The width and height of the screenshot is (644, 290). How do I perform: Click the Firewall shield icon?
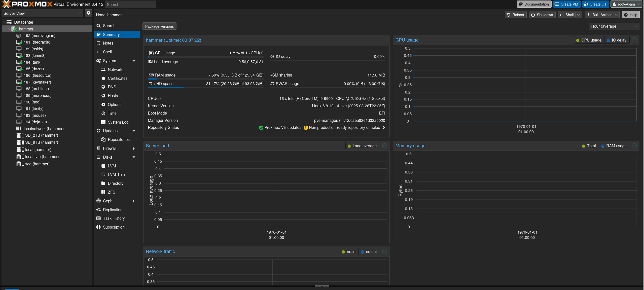(x=98, y=148)
